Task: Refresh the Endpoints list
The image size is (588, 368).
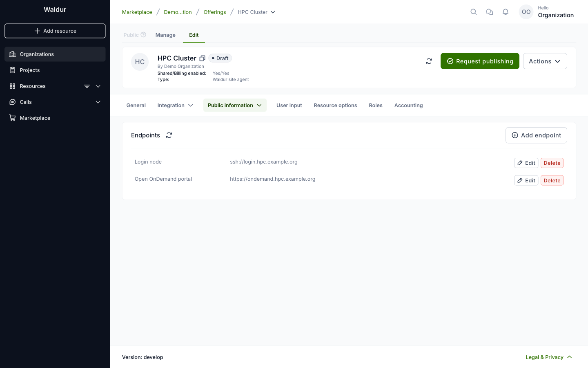Action: pos(169,135)
